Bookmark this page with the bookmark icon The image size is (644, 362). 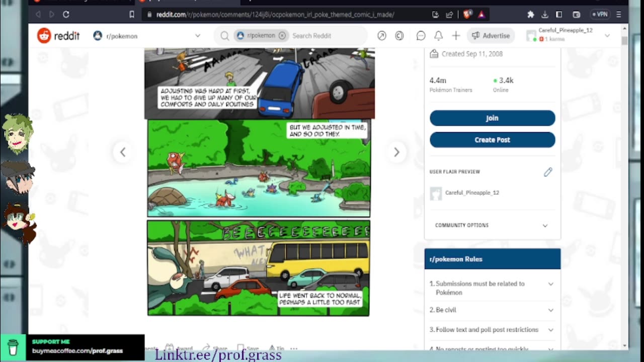click(x=132, y=15)
